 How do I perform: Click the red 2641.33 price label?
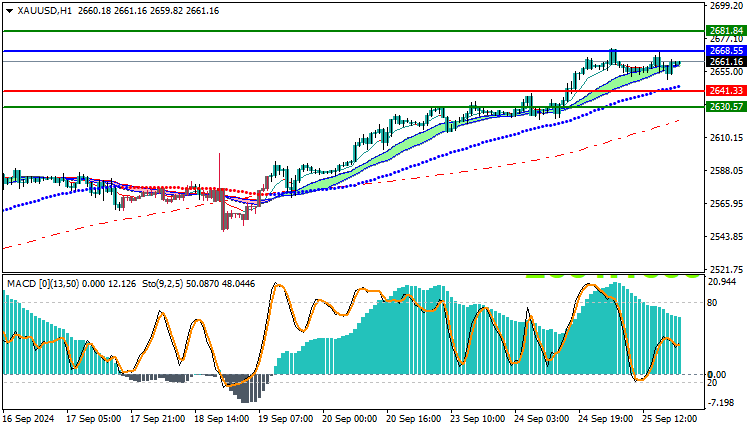(x=726, y=91)
